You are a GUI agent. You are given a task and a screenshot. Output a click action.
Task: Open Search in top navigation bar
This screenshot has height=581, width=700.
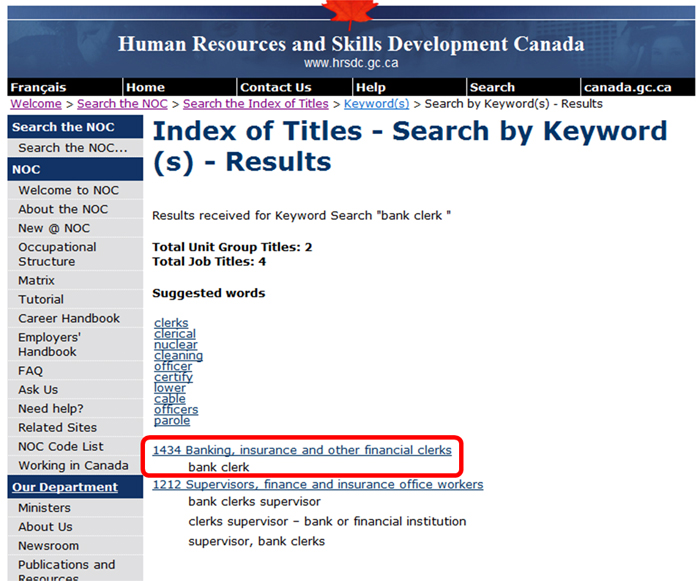pos(492,88)
